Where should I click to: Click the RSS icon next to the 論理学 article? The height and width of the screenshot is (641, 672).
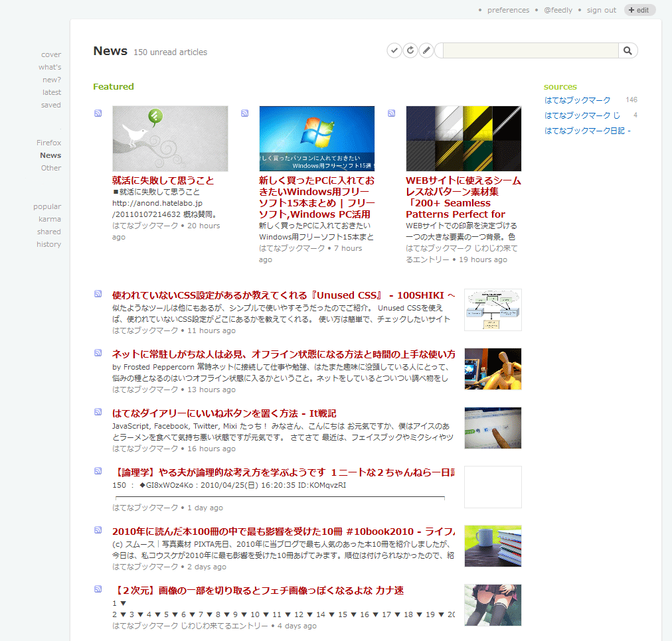(98, 471)
